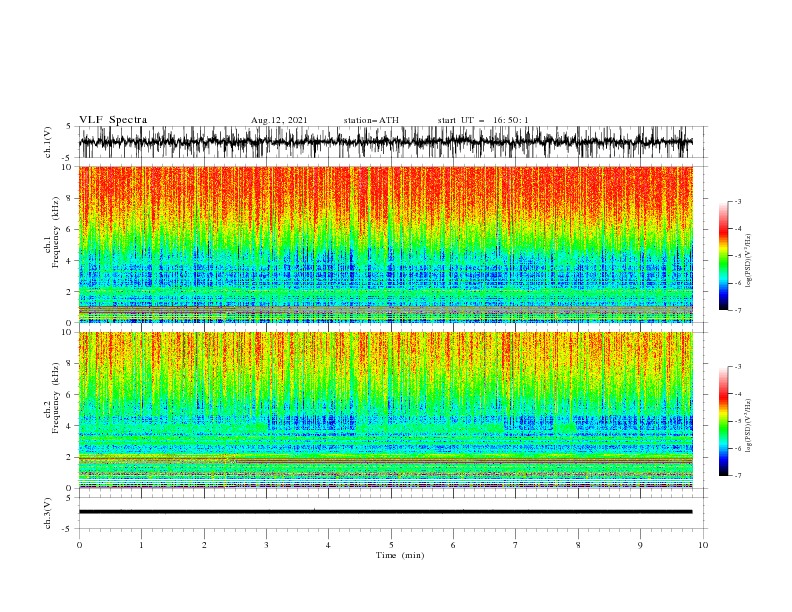Click the "Time (min)" axis title
This screenshot has width=792, height=612.
[x=400, y=555]
